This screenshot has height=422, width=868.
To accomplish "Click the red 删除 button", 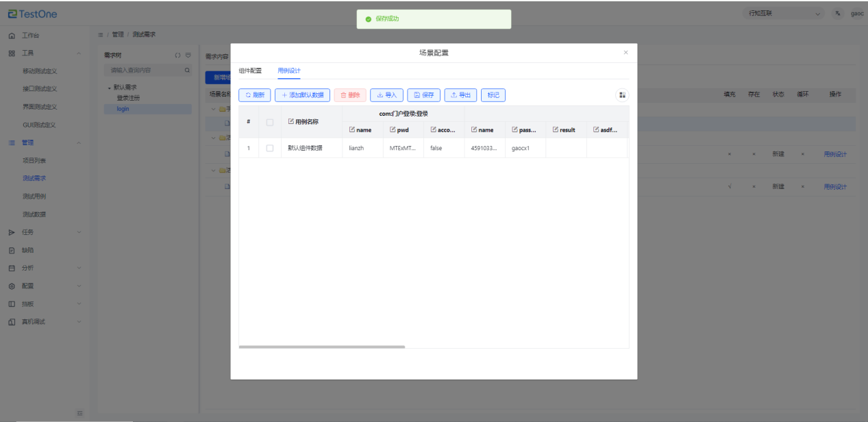I will pos(350,95).
